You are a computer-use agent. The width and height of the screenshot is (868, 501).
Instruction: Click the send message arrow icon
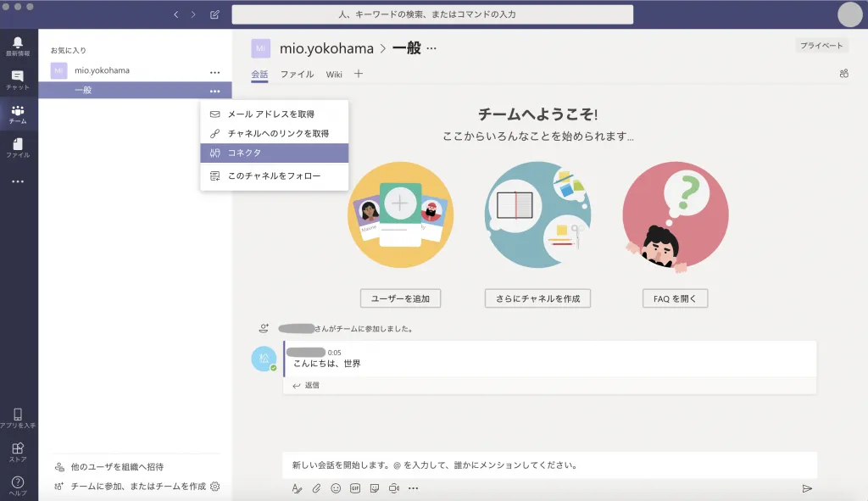[x=807, y=488]
